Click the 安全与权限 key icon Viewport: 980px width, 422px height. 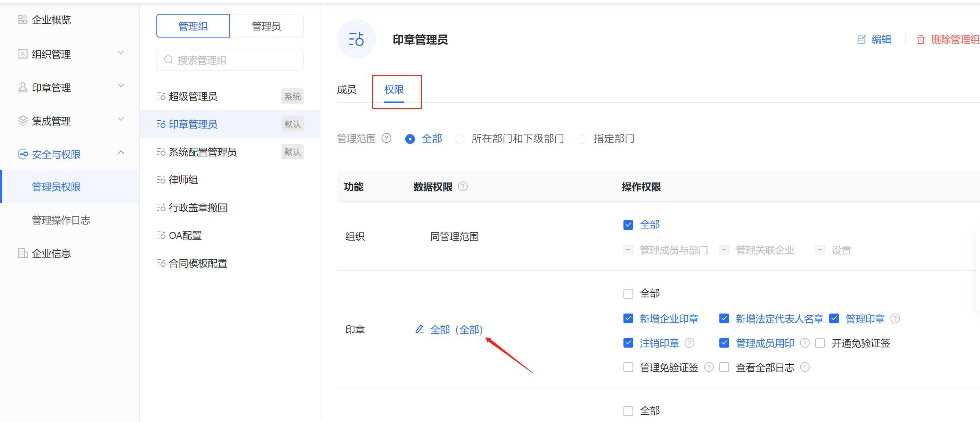coord(23,154)
